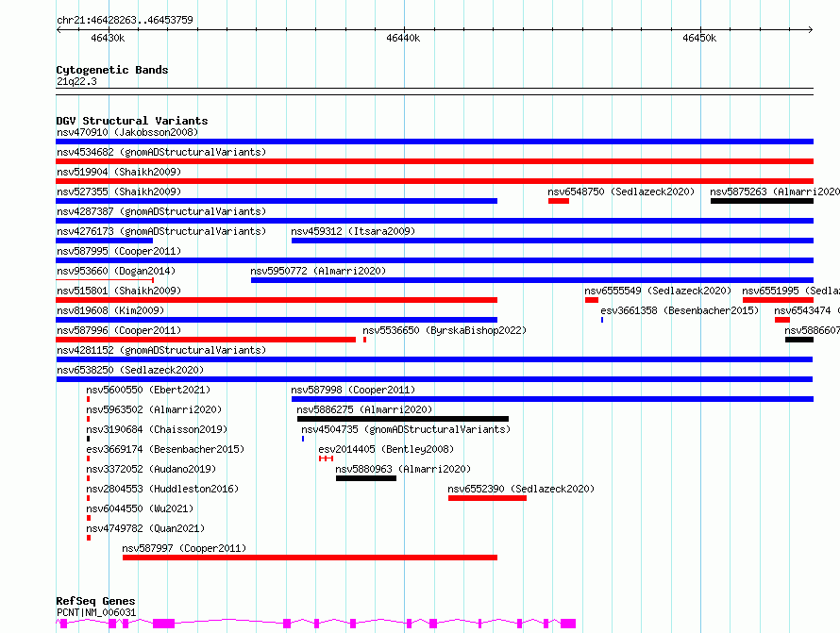Screen dimensions: 840x633
Task: Select nsv515801 (Shaikh2009) red variant bar
Action: pos(277,300)
